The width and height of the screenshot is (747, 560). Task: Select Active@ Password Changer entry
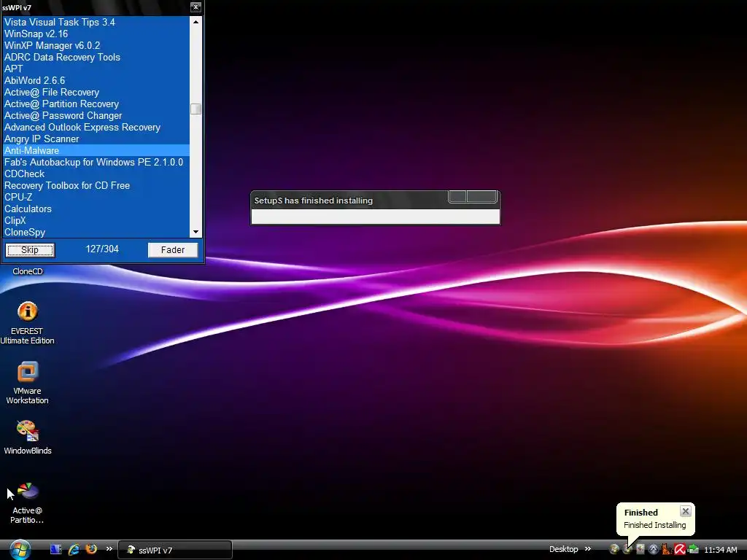tap(96, 115)
